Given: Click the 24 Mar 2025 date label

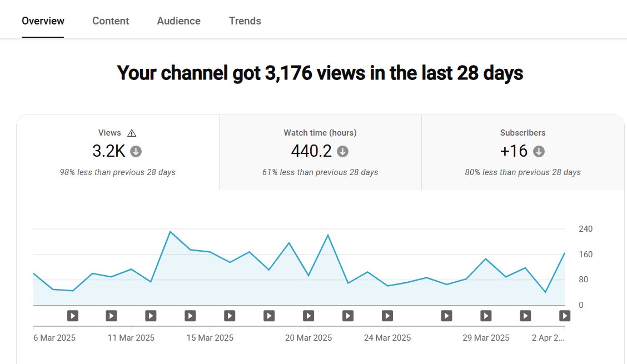Looking at the screenshot, I should click(x=387, y=337).
